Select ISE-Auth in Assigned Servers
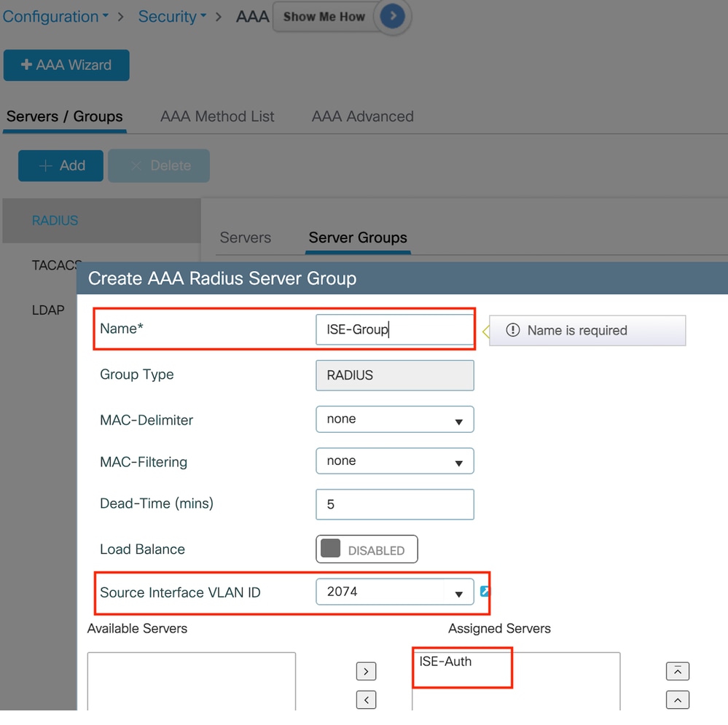728x725 pixels. pyautogui.click(x=445, y=662)
